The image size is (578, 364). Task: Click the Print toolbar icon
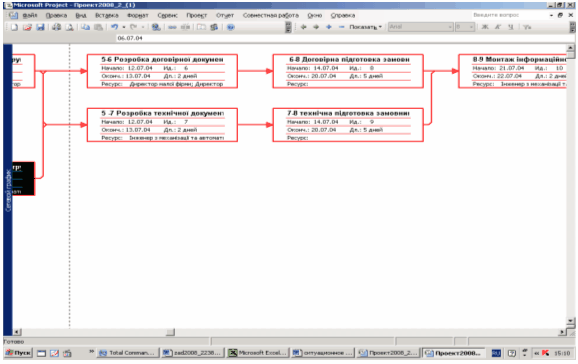56,27
